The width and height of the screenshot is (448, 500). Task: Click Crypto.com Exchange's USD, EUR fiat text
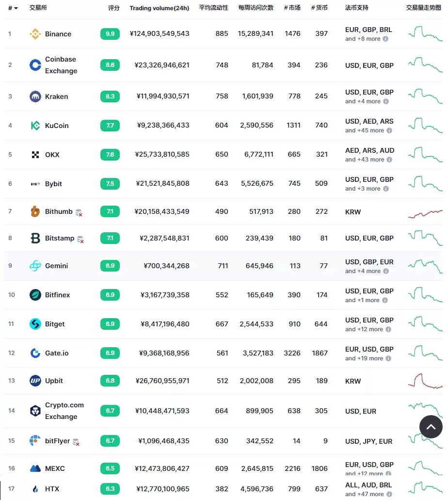pos(361,411)
